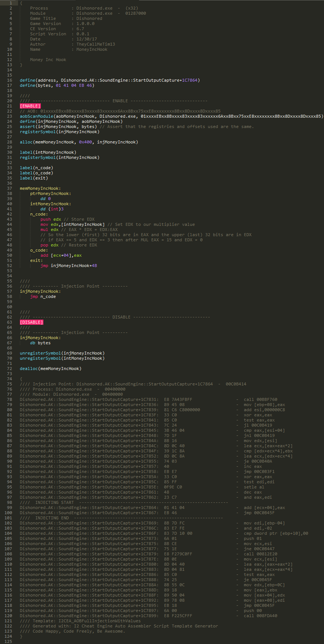Click the 'jmp n_code' instruction

(x=43, y=296)
